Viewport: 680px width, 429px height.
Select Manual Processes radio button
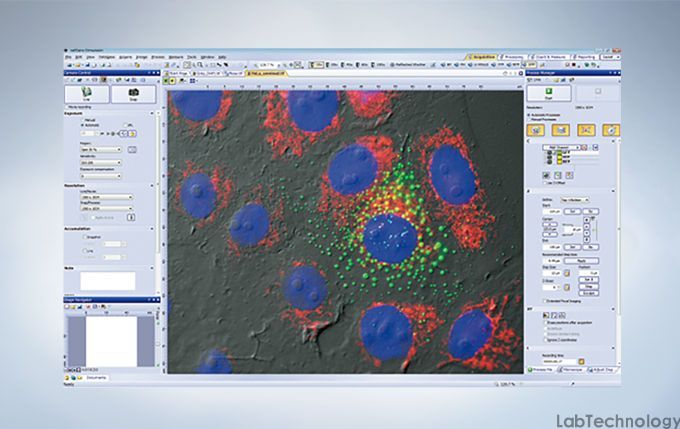[529, 119]
